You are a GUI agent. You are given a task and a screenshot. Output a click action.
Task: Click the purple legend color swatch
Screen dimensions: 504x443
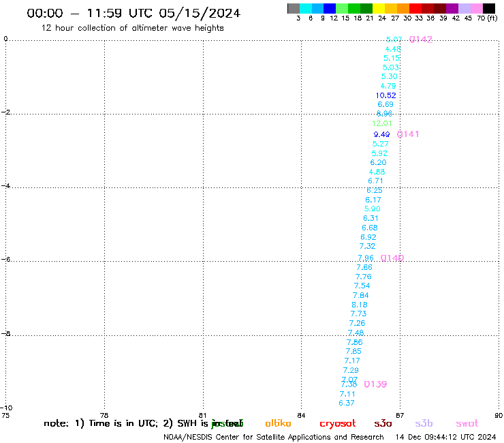(x=452, y=8)
